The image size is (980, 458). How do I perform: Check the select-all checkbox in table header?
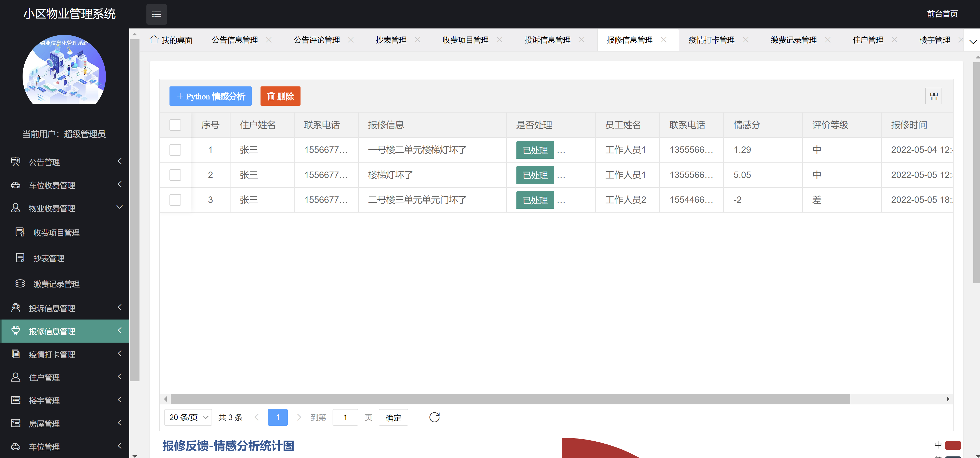click(x=175, y=124)
